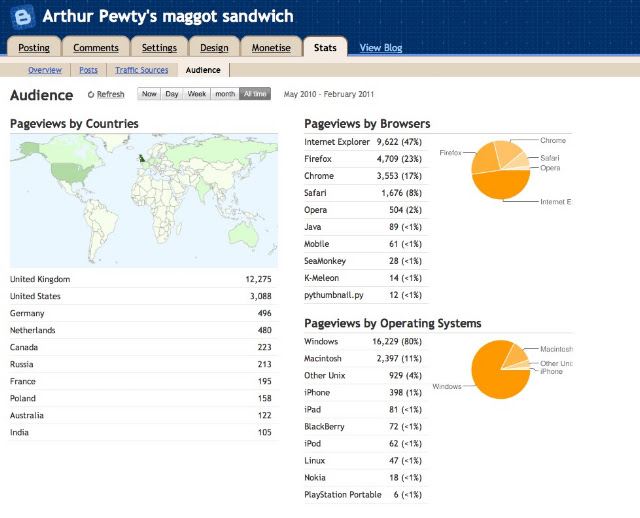This screenshot has height=518, width=640.
Task: Click the PlayStation Portable OS row
Action: point(366,495)
